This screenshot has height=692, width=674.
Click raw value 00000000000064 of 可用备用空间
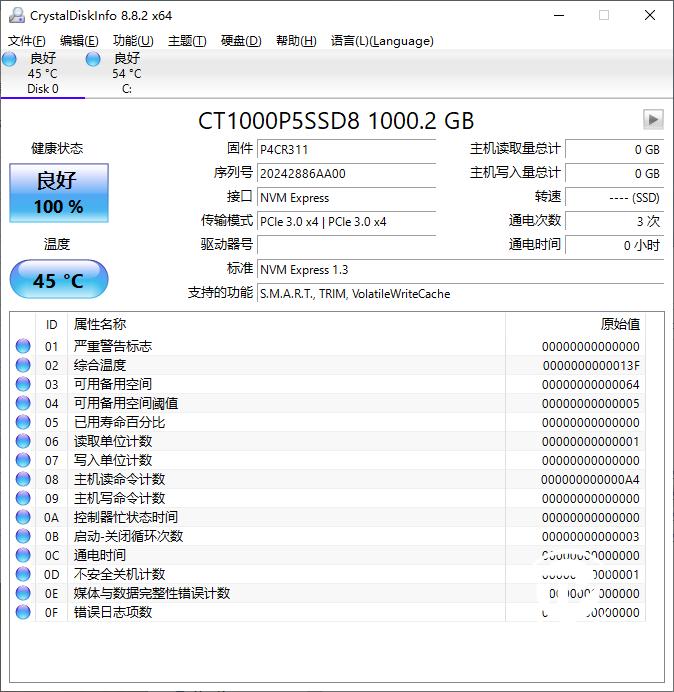pos(591,384)
